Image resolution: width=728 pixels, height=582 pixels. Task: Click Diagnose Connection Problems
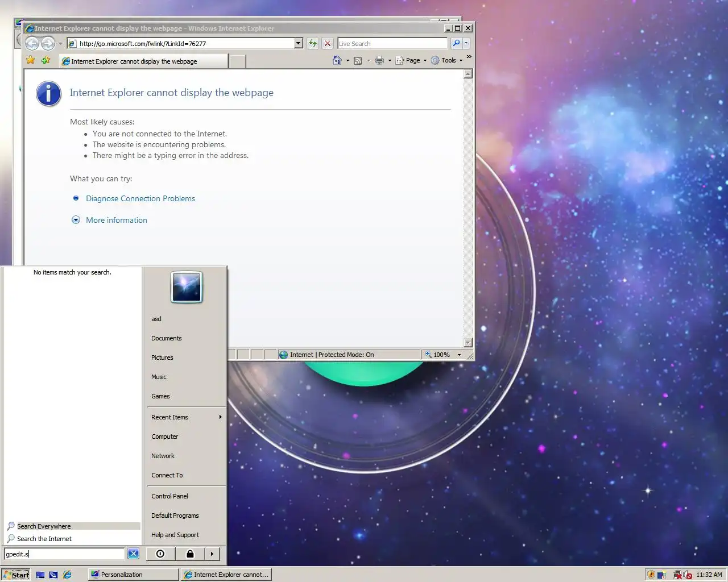[140, 198]
